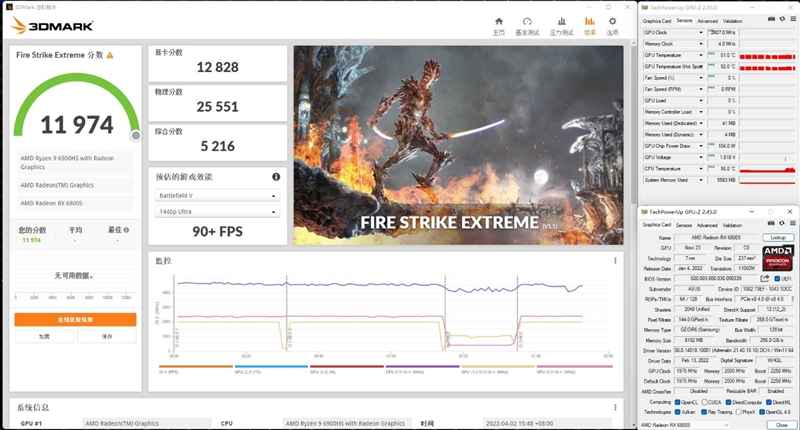The height and width of the screenshot is (430, 800).
Task: Click the Close button in GPU-Z Graphics Card window
Action: coord(781,425)
